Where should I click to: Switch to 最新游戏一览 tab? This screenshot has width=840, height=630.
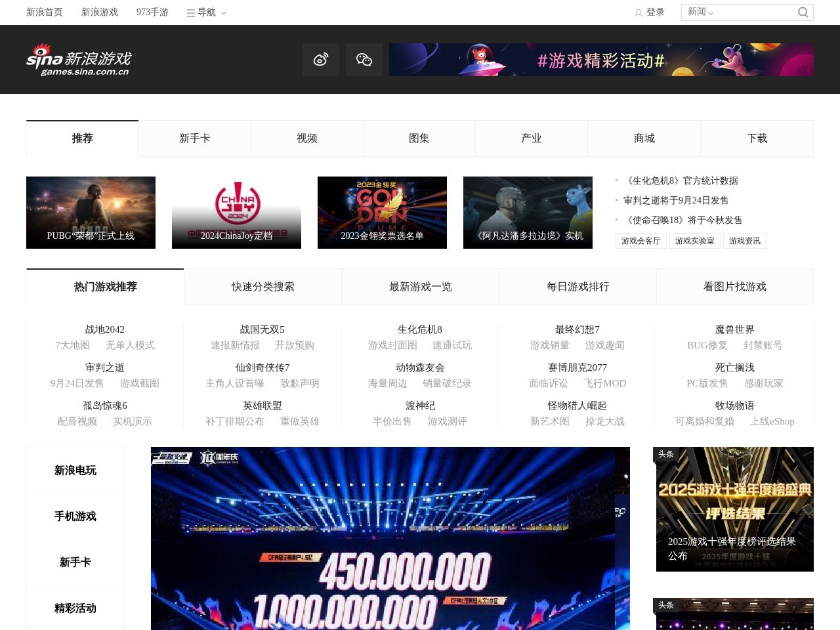420,287
